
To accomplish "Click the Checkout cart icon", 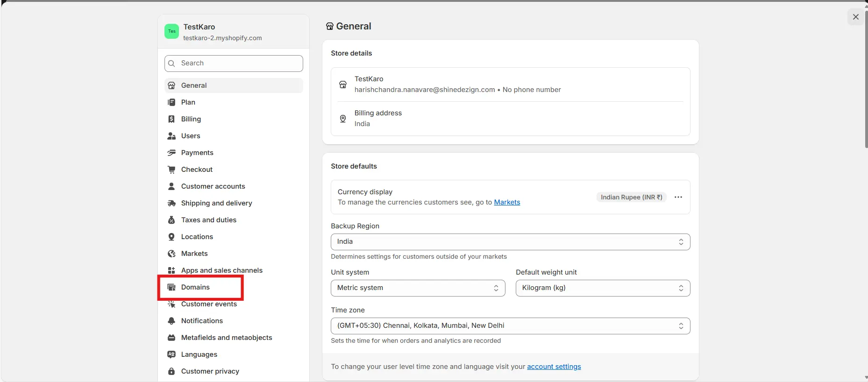I will coord(171,170).
